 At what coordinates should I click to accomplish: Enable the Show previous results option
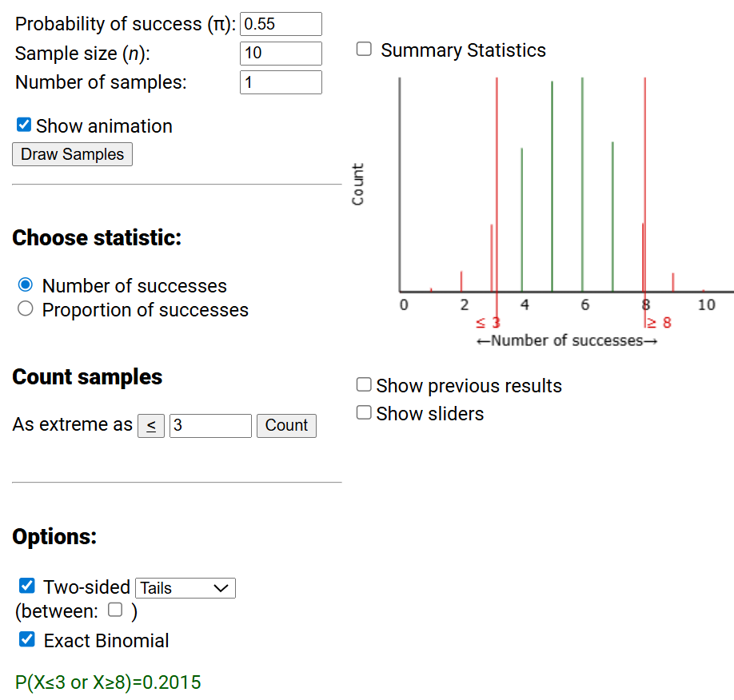point(364,384)
